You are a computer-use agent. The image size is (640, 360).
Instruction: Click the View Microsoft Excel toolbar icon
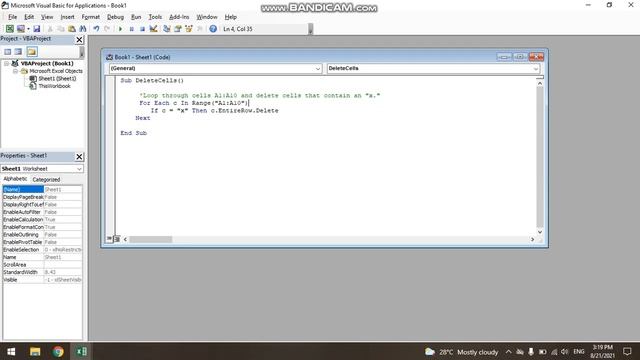[x=9, y=29]
